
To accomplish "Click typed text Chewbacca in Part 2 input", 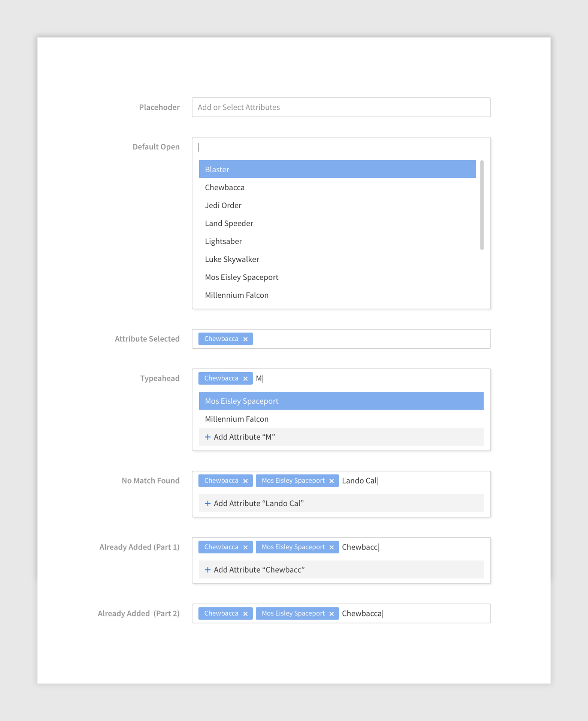I will [362, 613].
